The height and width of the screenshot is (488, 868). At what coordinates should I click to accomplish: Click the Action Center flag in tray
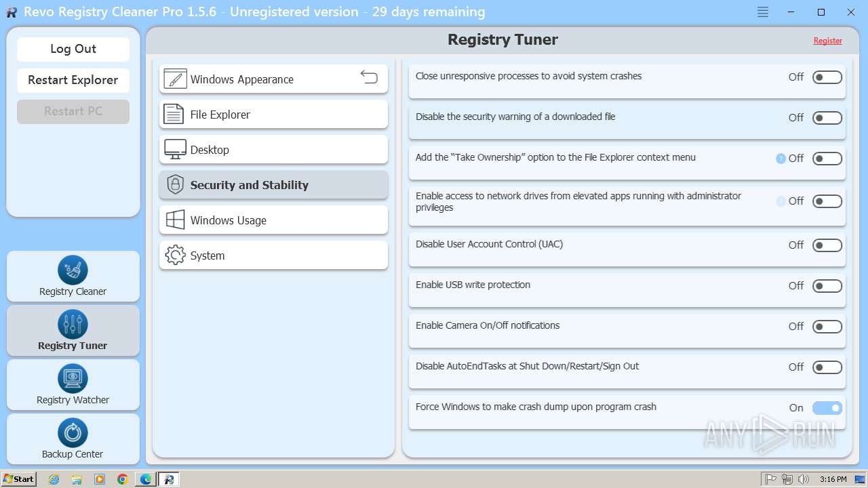(x=770, y=479)
